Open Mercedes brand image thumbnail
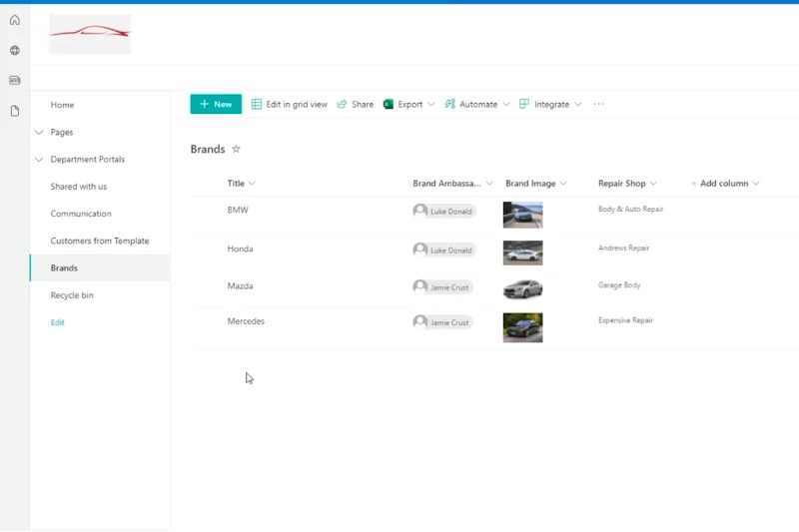The width and height of the screenshot is (799, 532). click(522, 327)
